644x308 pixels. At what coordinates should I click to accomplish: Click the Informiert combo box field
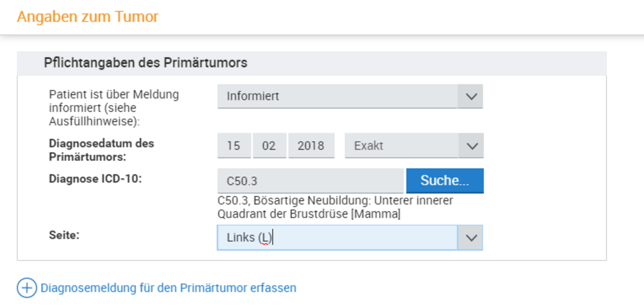337,96
